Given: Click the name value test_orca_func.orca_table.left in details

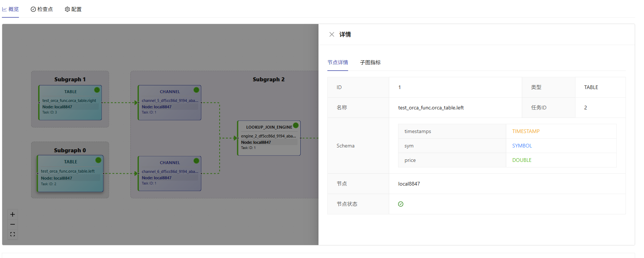Looking at the screenshot, I should [x=431, y=108].
